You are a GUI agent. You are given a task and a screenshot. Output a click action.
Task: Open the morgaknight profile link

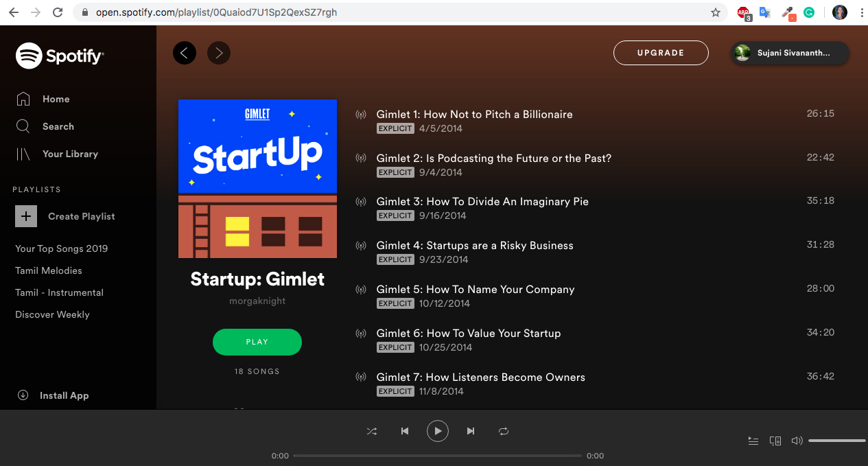point(257,301)
